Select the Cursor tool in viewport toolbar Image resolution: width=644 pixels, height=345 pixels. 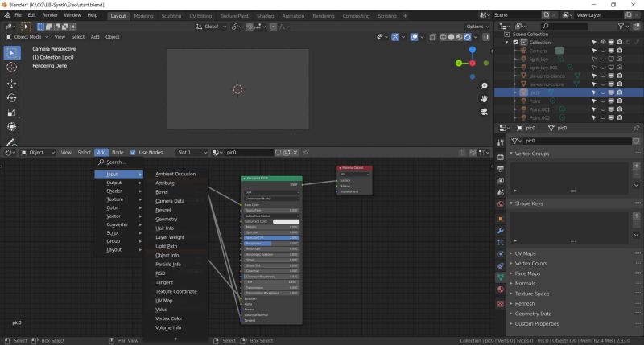point(11,68)
